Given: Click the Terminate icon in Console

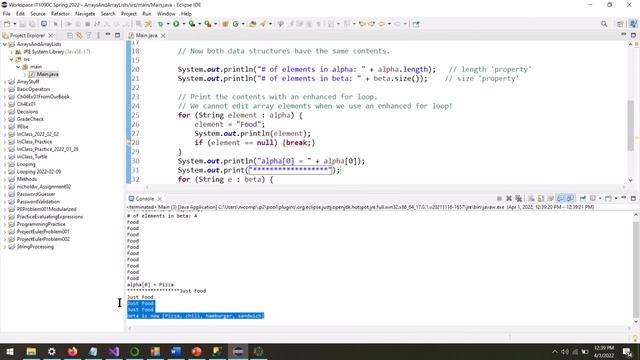Looking at the screenshot, I should (x=499, y=198).
